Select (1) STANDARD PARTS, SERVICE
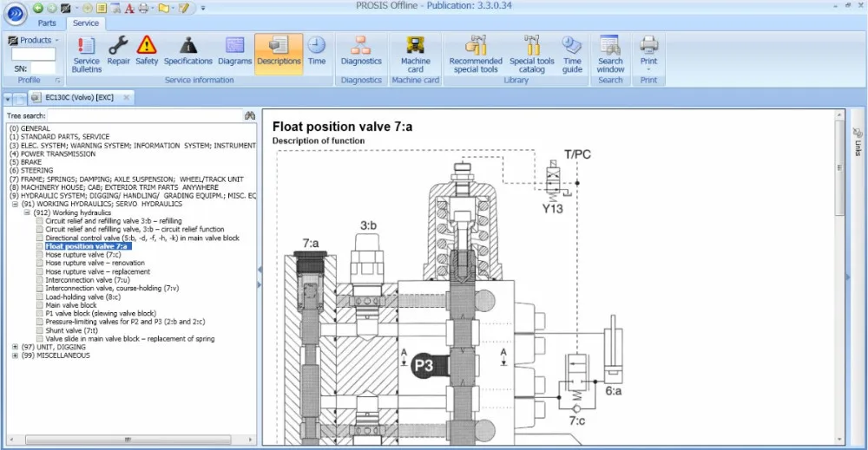Image resolution: width=868 pixels, height=450 pixels. (59, 136)
